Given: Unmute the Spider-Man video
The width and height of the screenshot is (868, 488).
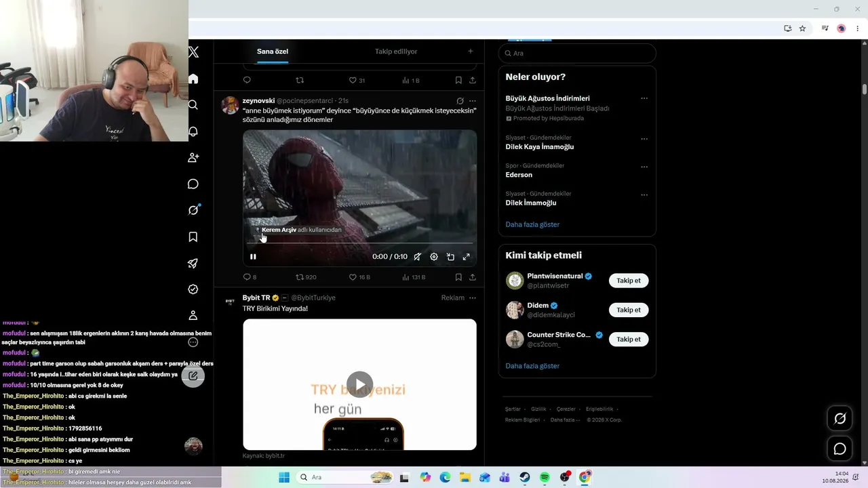Looking at the screenshot, I should 418,257.
